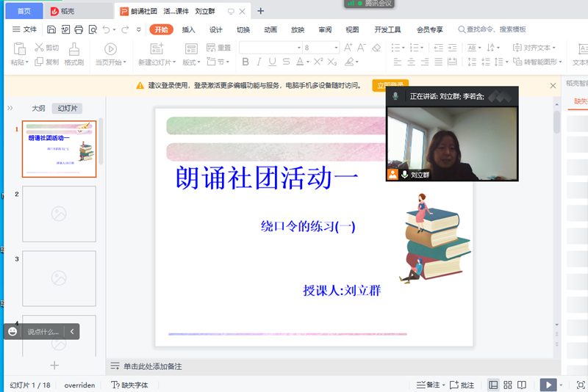Click 查找命令 search box
588x392 pixels.
492,29
